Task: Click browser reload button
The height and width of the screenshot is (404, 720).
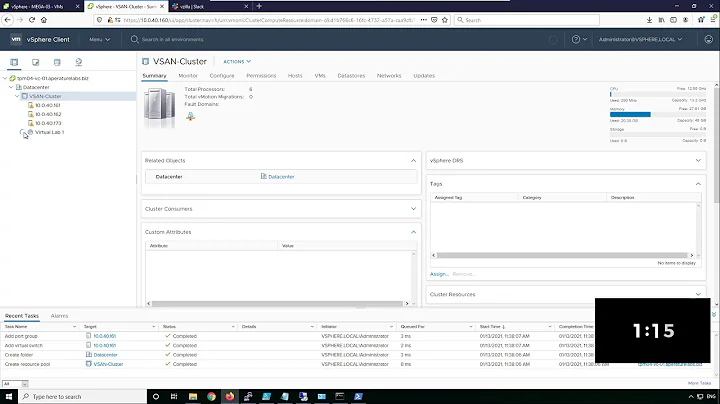Action: tap(32, 20)
